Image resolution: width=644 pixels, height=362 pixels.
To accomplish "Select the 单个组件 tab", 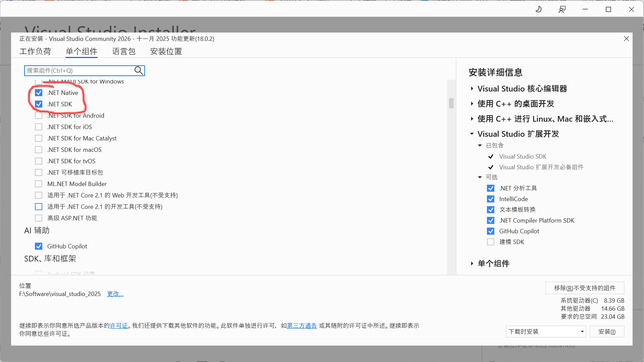I will coord(82,51).
